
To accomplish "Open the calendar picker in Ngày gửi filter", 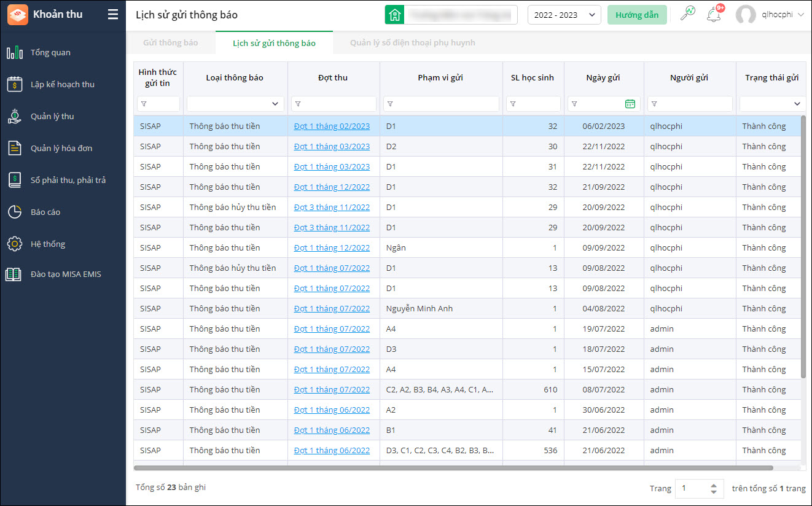I will point(630,104).
